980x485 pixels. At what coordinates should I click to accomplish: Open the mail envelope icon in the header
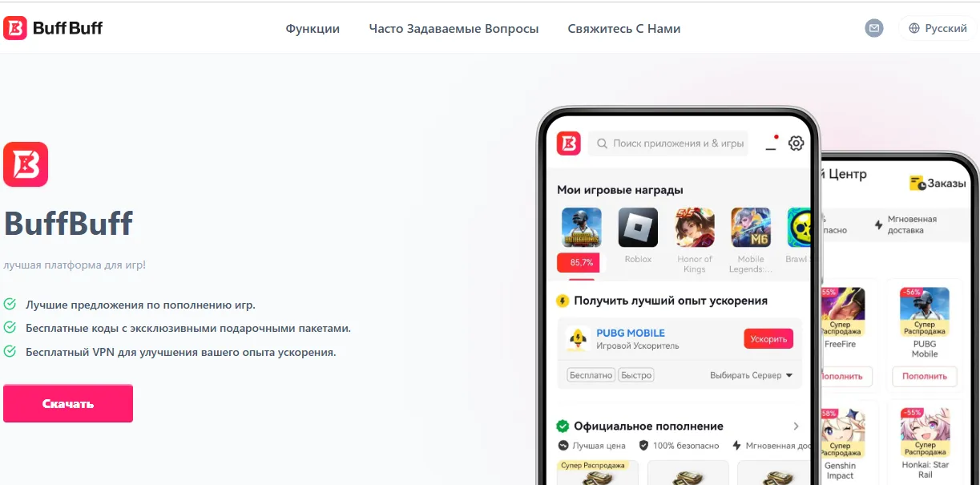pos(874,28)
